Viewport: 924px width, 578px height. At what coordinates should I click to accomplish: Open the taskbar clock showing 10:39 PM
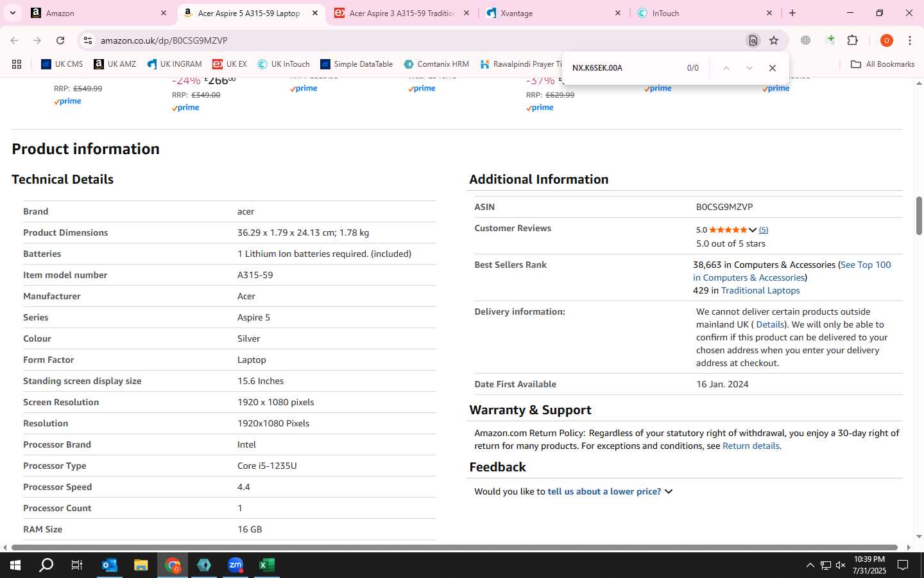(x=869, y=565)
